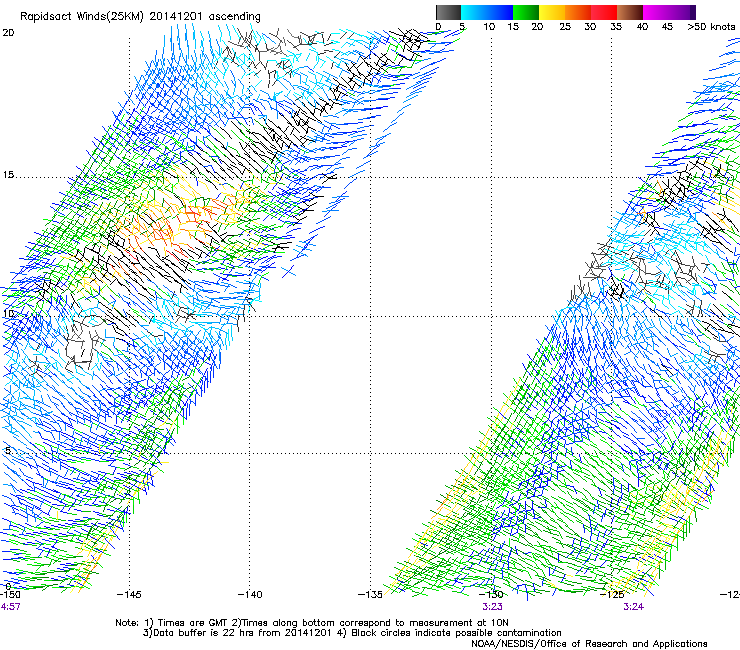Click the '25' legend scale number
Screen dimensions: 740x650
pos(565,27)
